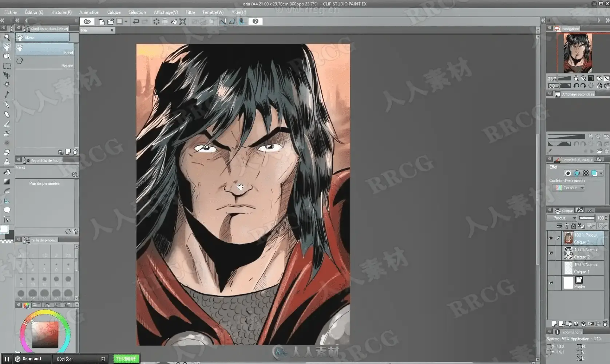Screen dimensions: 610x364
Task: Create new raster layer
Action: tap(554, 324)
